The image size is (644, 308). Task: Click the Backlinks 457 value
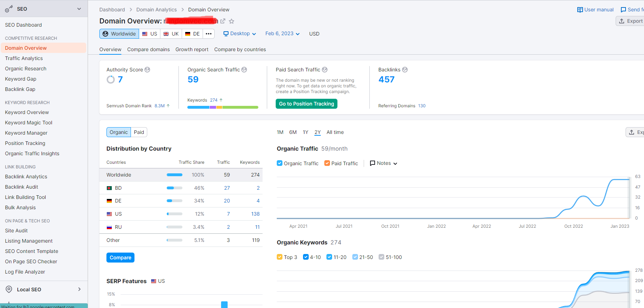pos(386,80)
